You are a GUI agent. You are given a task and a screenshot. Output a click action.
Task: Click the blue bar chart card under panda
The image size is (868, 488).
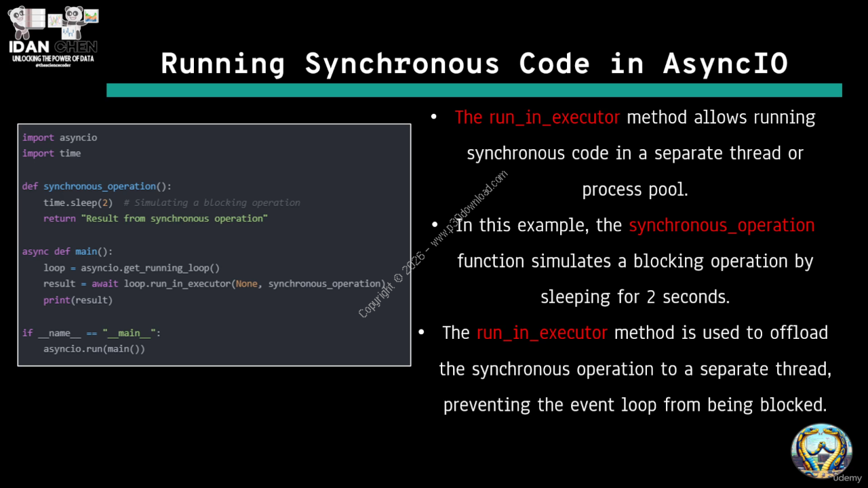coord(68,33)
